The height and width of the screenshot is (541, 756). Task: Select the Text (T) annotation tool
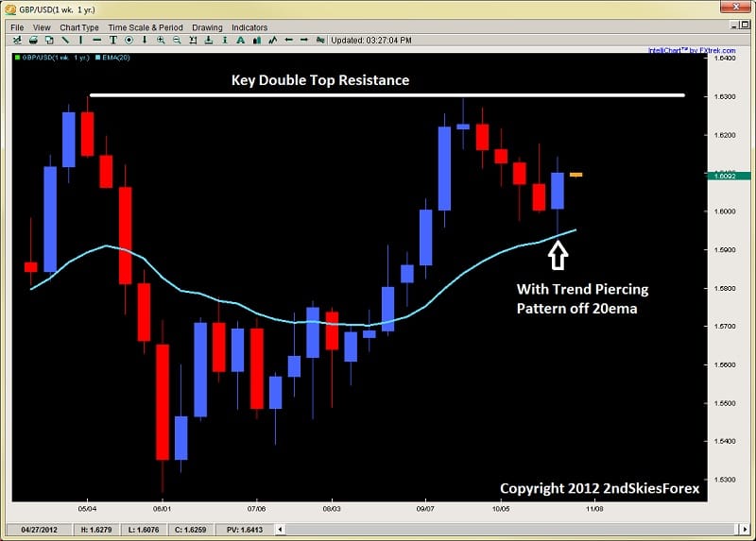[112, 41]
